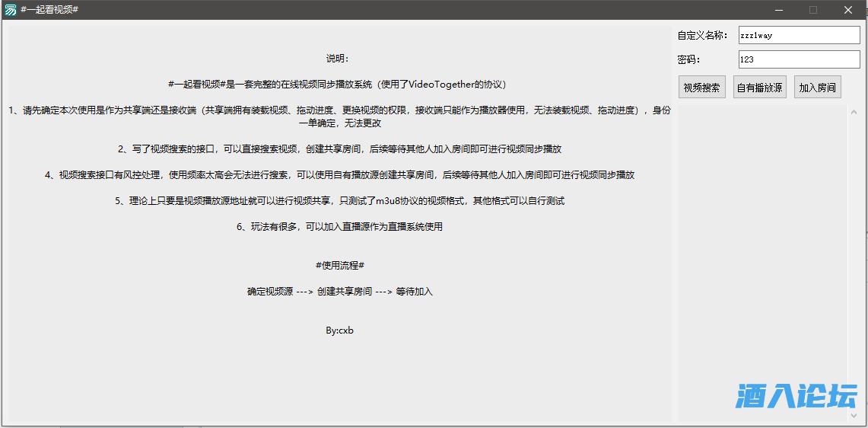
Task: Click the scroll up arrow of list panel
Action: point(854,111)
